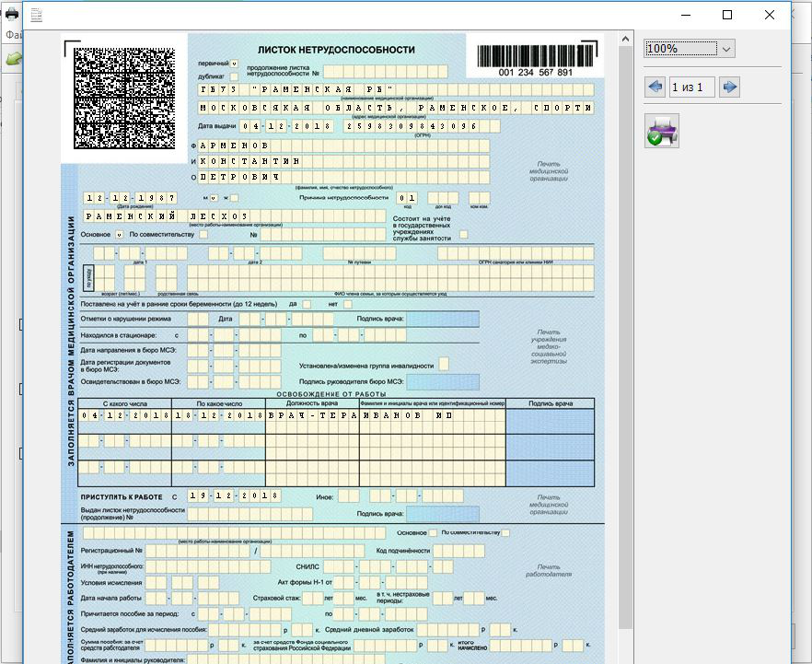Go to next page with right arrow
The image size is (812, 664).
coord(729,87)
